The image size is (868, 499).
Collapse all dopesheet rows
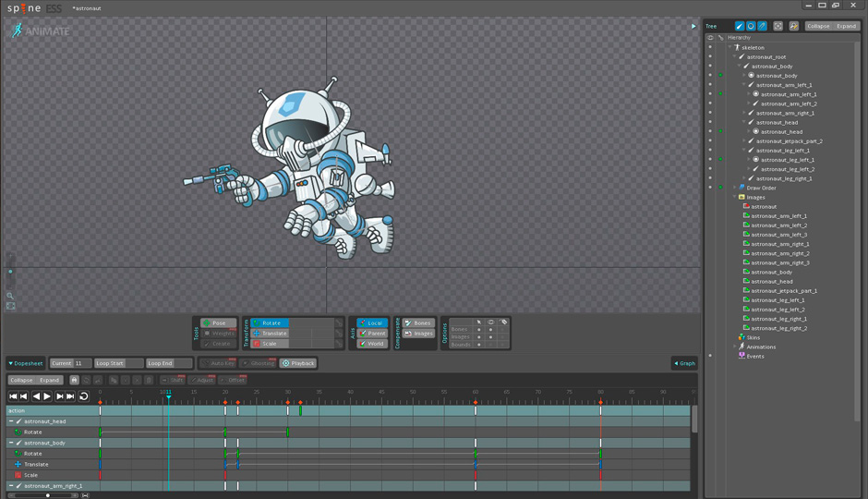coord(21,380)
